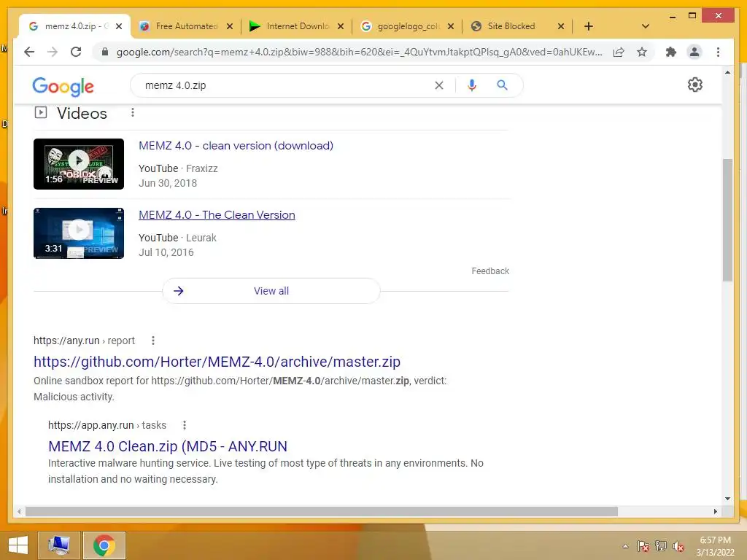Click the scroll right arrow
747x560 pixels.
(715, 511)
